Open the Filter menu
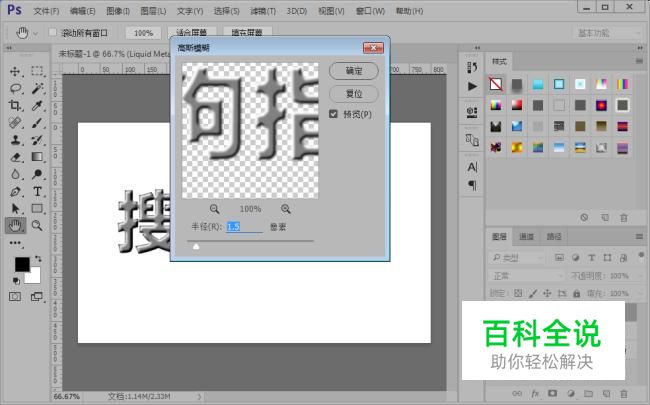650x405 pixels. 263,11
